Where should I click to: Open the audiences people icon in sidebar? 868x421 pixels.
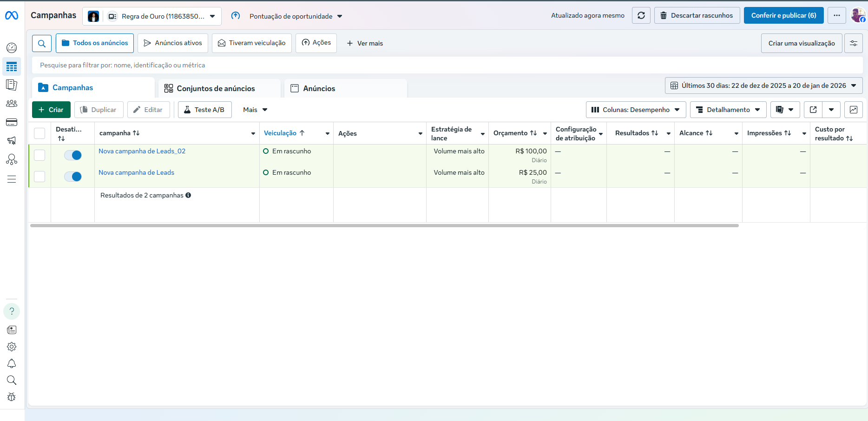(x=12, y=104)
